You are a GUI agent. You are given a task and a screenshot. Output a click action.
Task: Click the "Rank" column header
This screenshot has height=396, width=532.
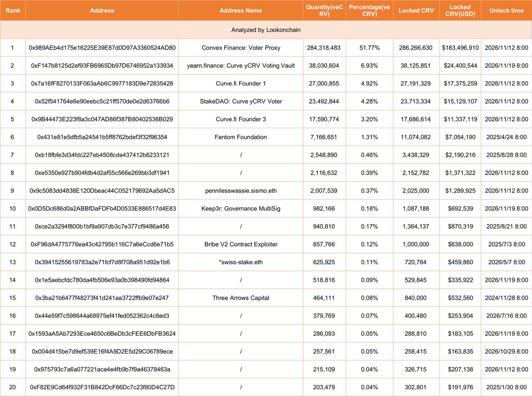(12, 11)
